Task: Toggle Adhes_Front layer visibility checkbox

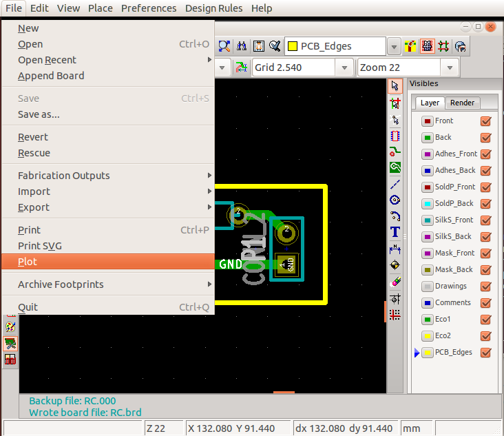Action: coord(485,154)
